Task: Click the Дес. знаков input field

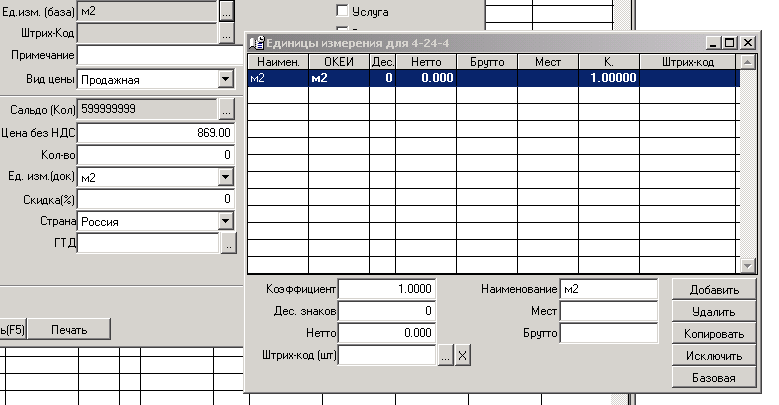Action: 387,311
